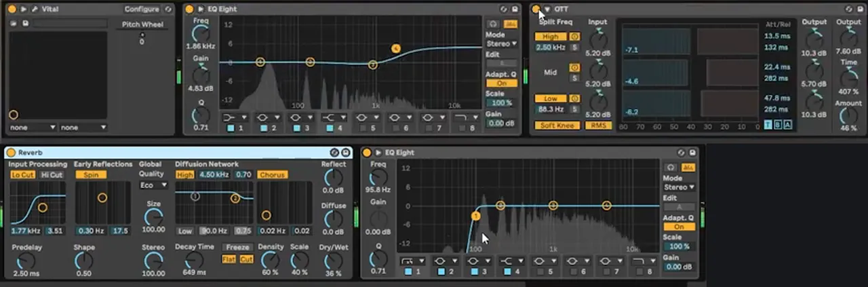
Task: Disable band 2 in EQ Eight beside Reverb
Action: tap(441, 271)
